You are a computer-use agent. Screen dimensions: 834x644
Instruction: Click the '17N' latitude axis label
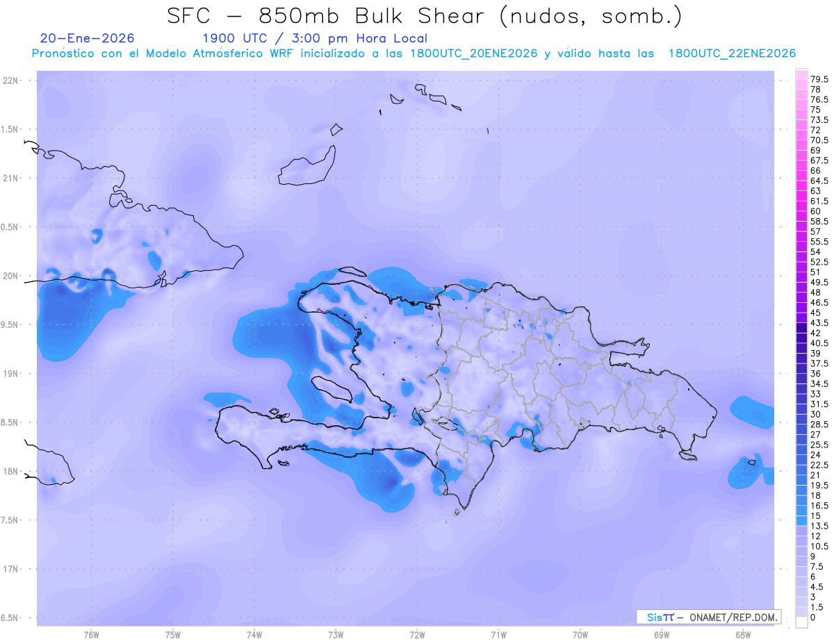[10, 569]
